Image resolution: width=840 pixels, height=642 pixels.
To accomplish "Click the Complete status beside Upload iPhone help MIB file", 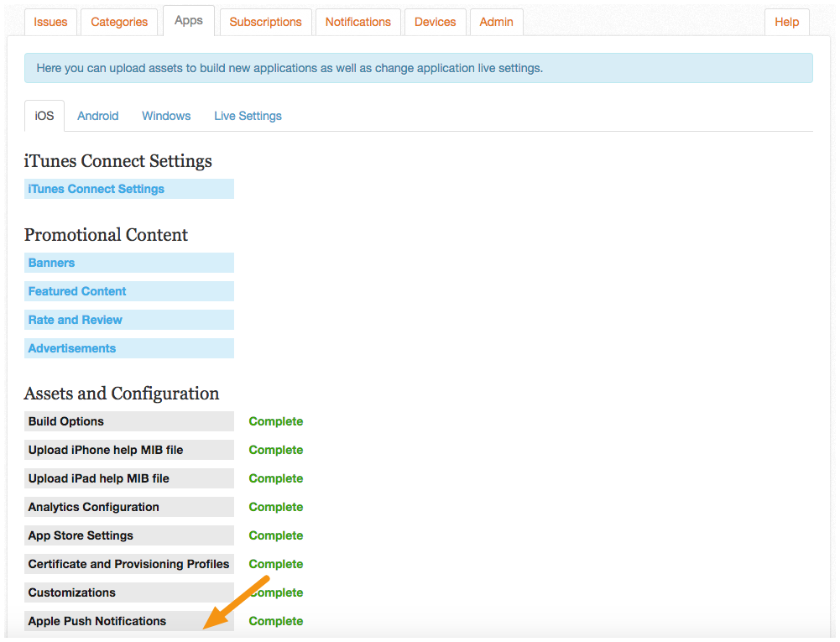I will [276, 450].
